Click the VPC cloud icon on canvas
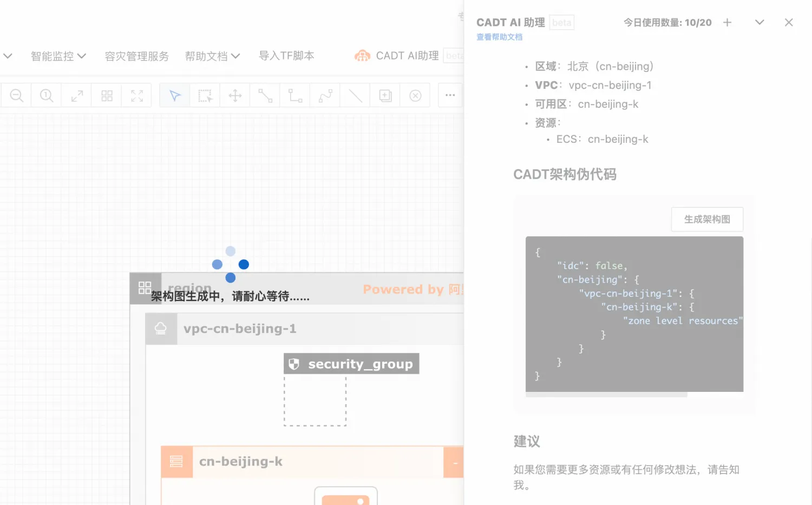The width and height of the screenshot is (812, 505). tap(161, 329)
